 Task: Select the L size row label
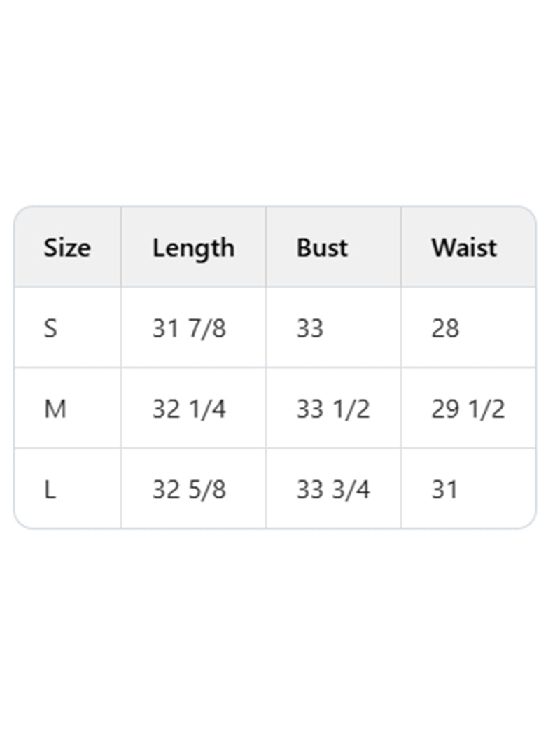pyautogui.click(x=50, y=489)
